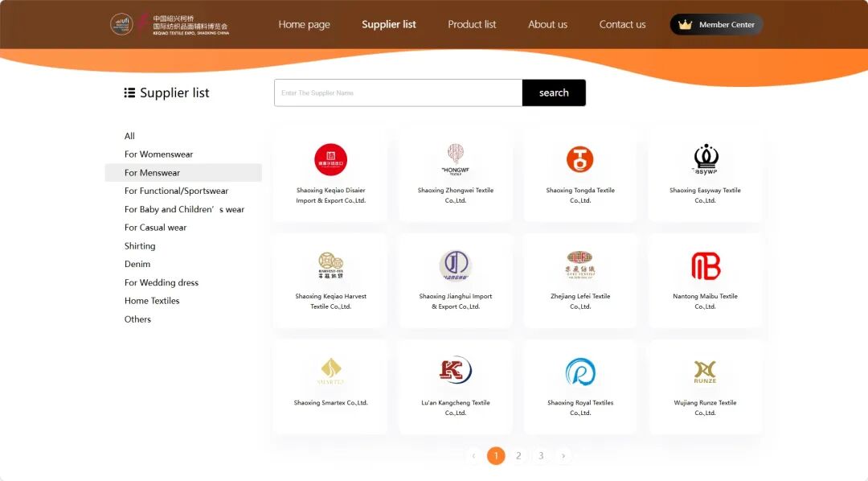Open Shaoxing Keqiao Harvest Textile logo
The height and width of the screenshot is (481, 868).
click(330, 265)
